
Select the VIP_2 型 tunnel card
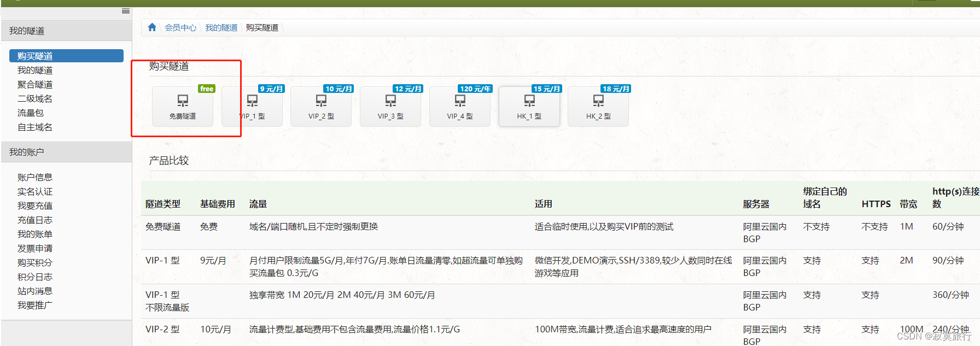[x=321, y=107]
